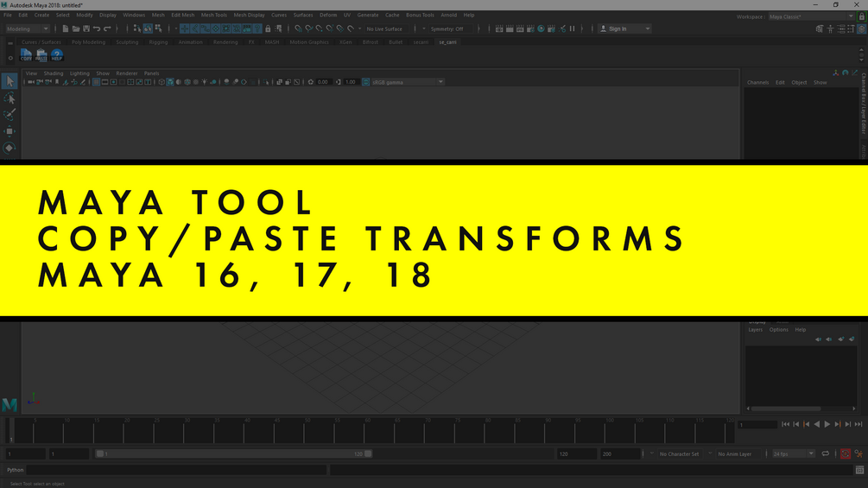Choose the Paint selection tool

point(10,115)
